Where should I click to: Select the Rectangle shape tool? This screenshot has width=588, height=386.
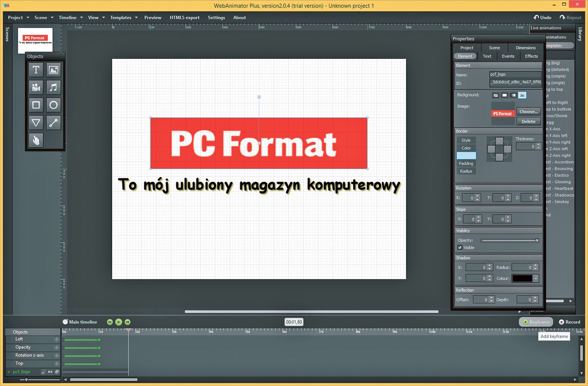point(36,105)
